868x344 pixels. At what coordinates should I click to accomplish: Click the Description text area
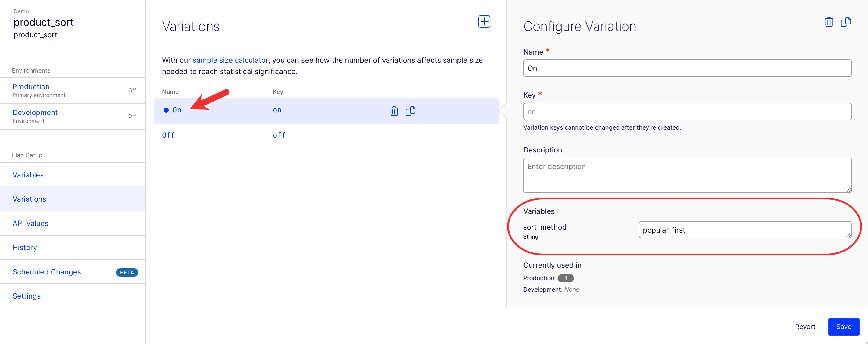click(x=687, y=175)
